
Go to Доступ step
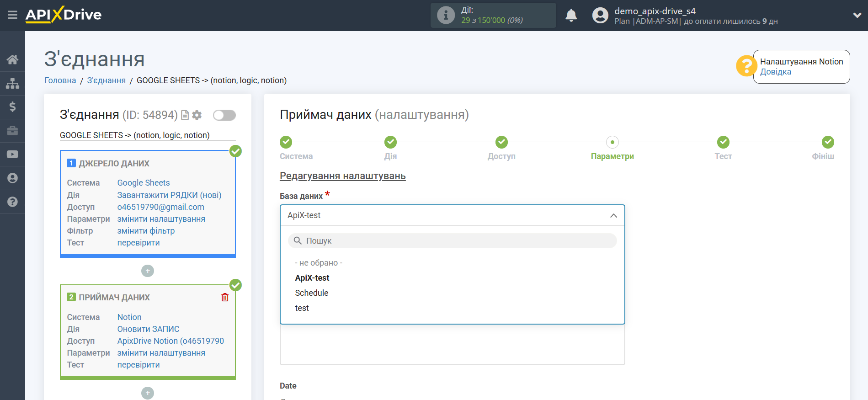501,142
